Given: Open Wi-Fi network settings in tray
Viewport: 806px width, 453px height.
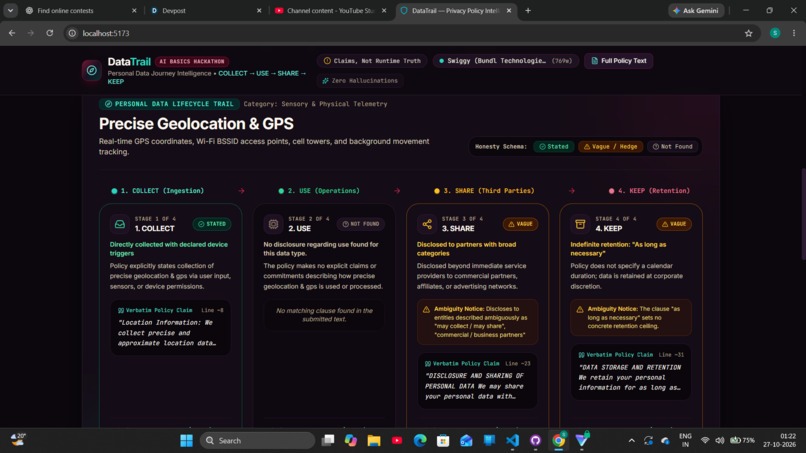Looking at the screenshot, I should click(x=705, y=441).
